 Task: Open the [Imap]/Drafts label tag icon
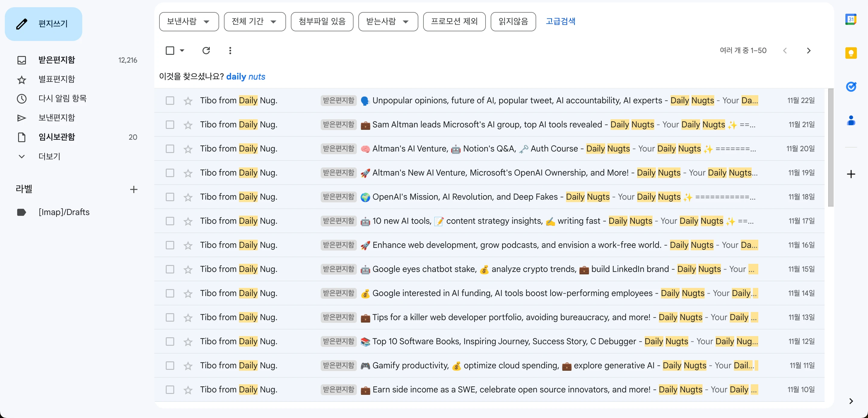coord(22,212)
